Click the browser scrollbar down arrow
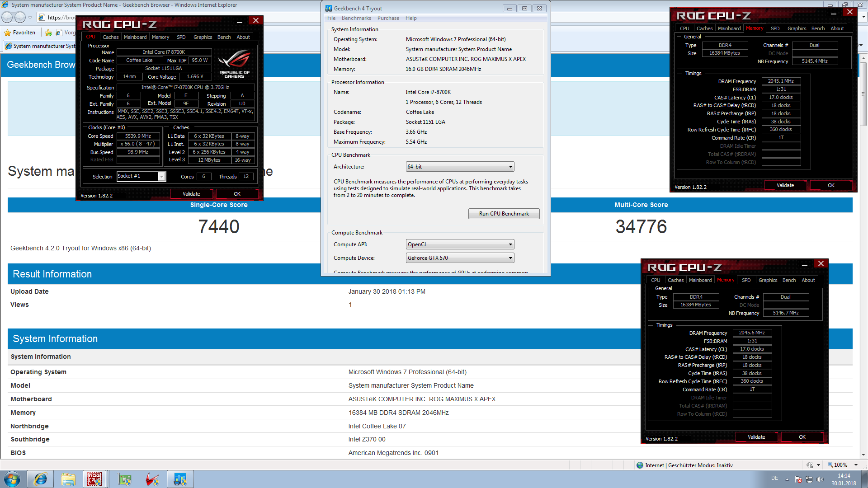 [863, 455]
